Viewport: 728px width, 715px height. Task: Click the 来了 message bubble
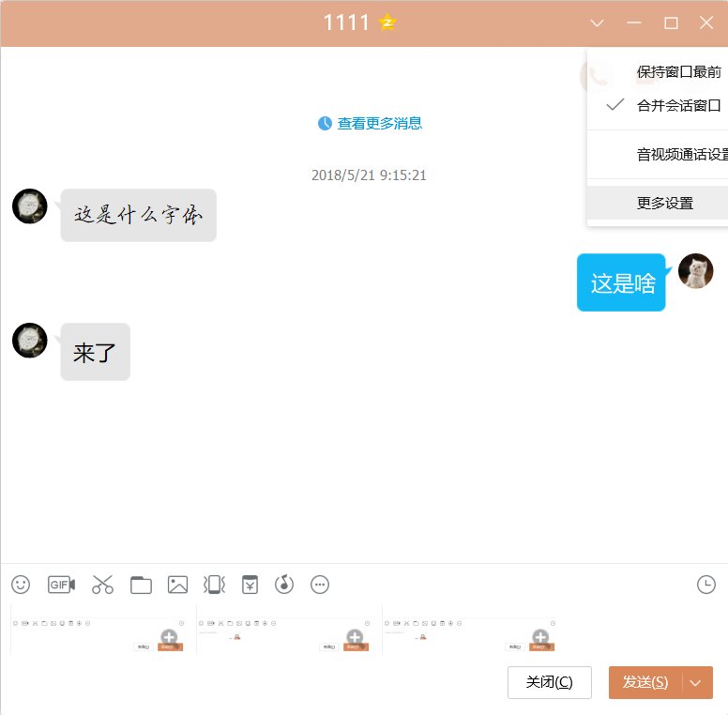pyautogui.click(x=95, y=352)
